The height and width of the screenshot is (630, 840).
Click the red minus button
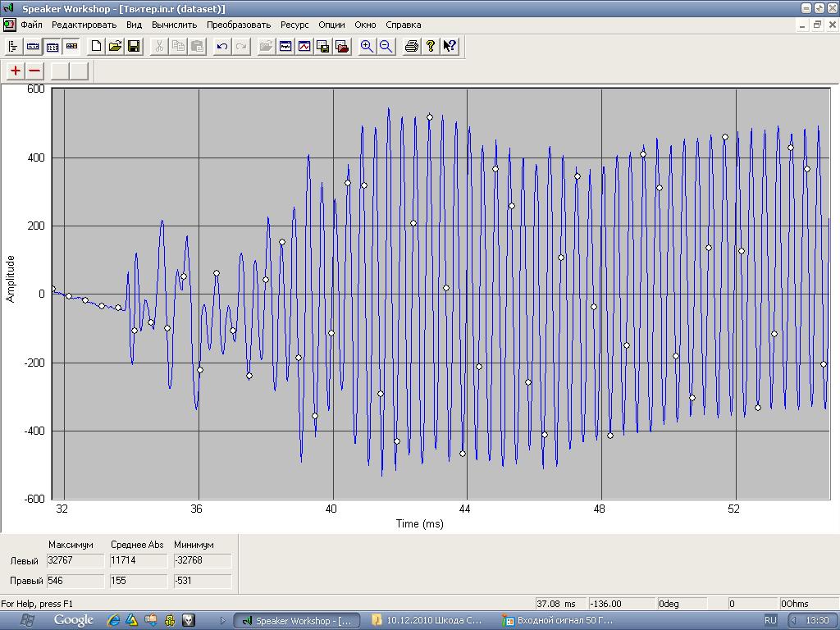tap(34, 71)
